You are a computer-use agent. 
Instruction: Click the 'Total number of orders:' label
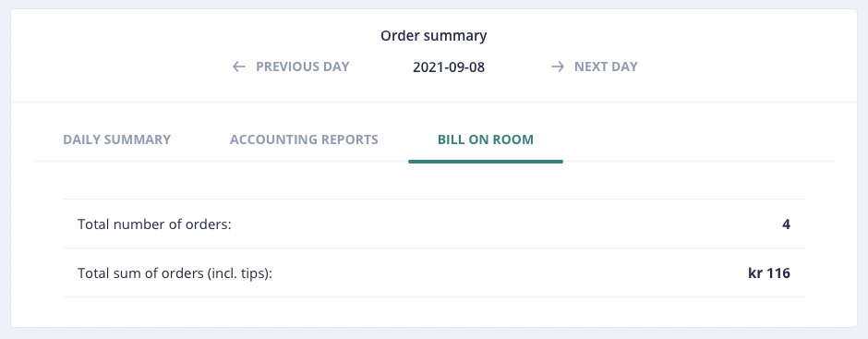pos(154,224)
